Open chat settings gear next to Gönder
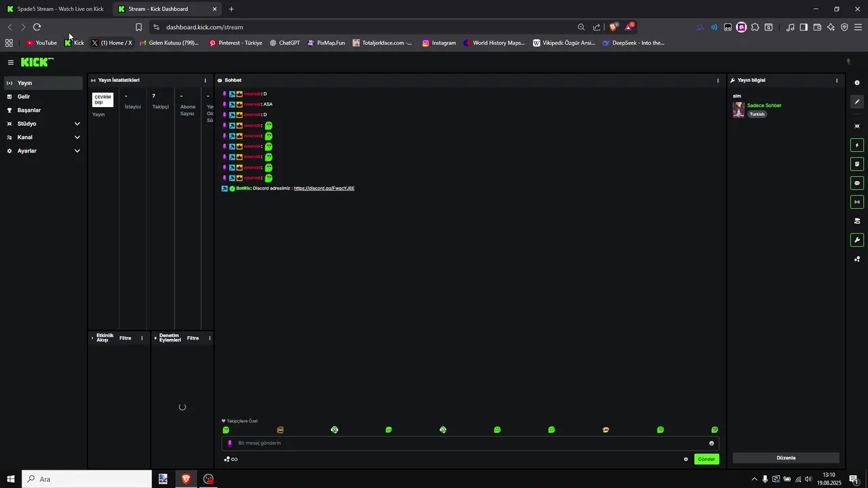Image resolution: width=868 pixels, height=488 pixels. 686,460
